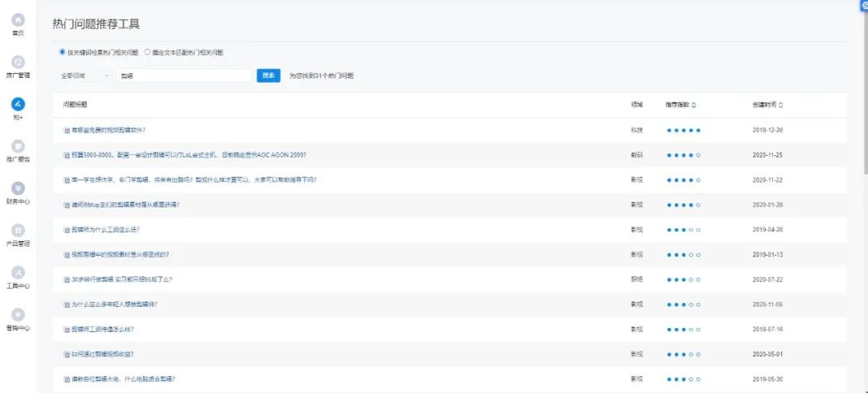The image size is (868, 393).
Task: Sort by 推荐指数 column arrows
Action: coord(694,105)
